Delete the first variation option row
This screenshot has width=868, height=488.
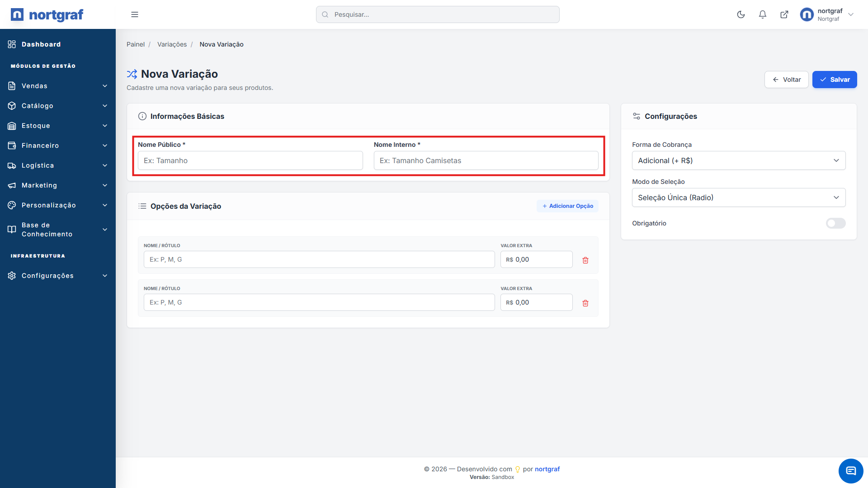click(585, 260)
